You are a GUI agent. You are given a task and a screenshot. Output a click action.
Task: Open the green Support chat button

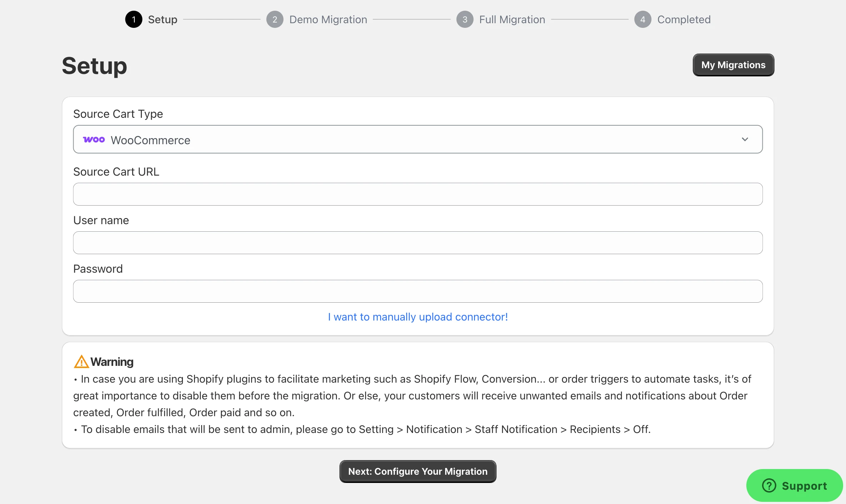pyautogui.click(x=795, y=485)
